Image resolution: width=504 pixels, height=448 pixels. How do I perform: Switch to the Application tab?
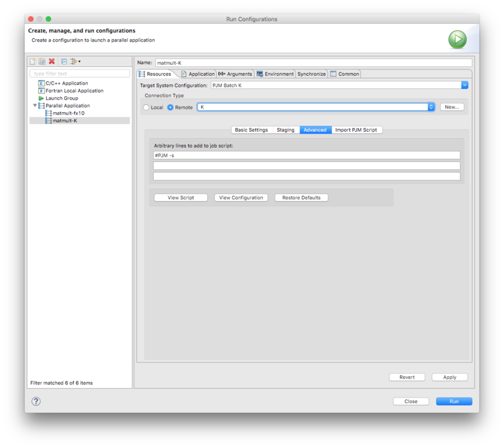(x=198, y=74)
